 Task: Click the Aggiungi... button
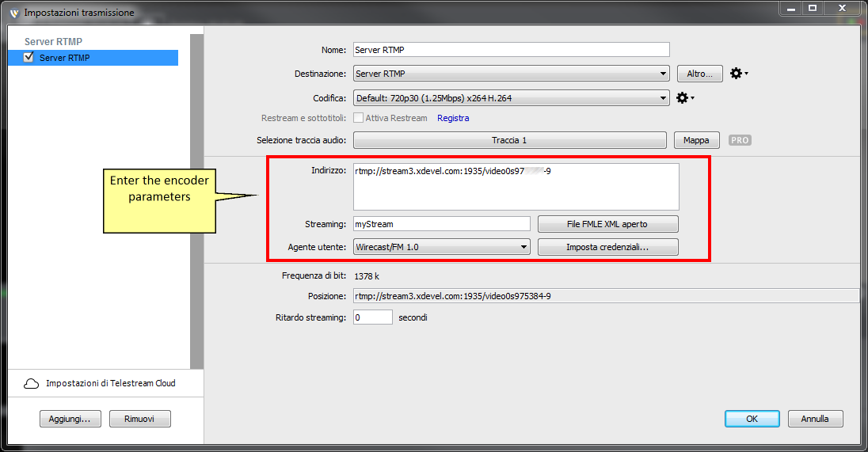click(70, 419)
